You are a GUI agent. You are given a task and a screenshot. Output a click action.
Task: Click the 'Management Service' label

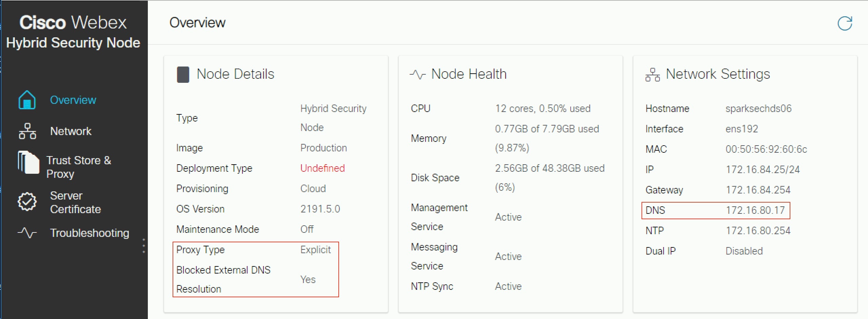439,217
